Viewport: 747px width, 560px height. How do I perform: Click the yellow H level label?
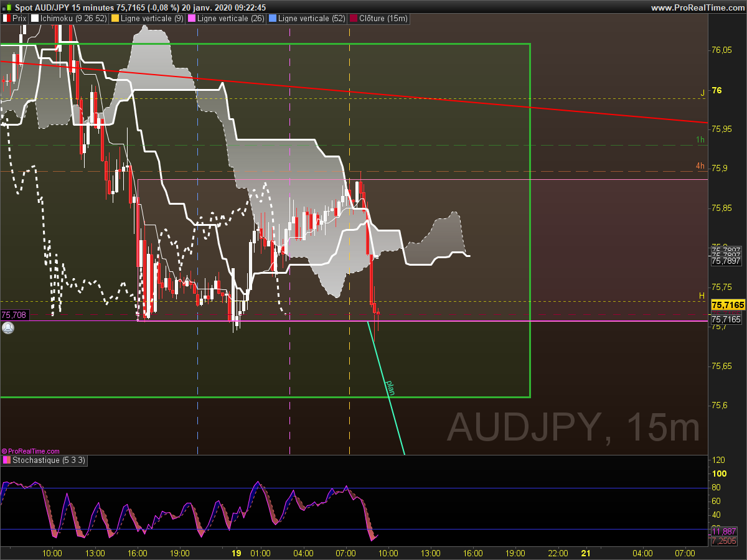(x=702, y=296)
